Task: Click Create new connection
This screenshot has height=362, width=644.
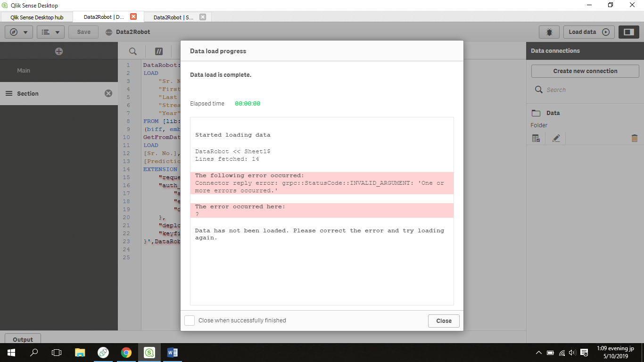Action: (x=585, y=71)
